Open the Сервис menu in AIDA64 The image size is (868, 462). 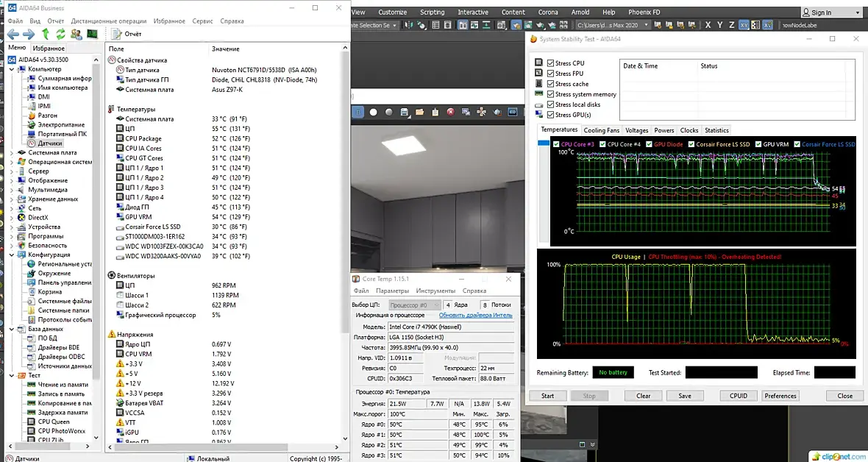tap(202, 21)
